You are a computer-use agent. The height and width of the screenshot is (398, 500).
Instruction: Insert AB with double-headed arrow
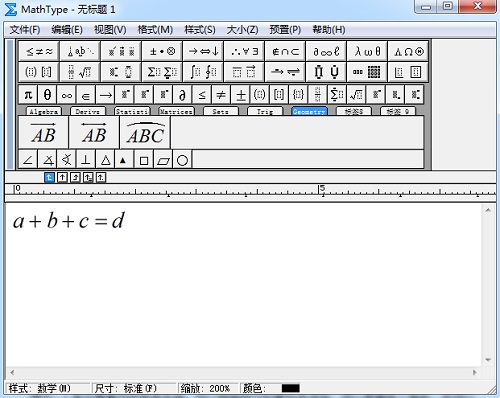pos(94,133)
